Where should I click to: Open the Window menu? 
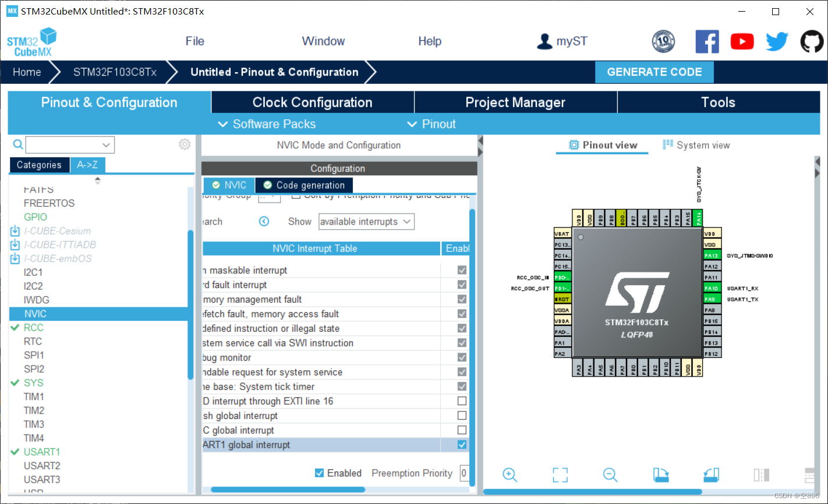point(323,41)
